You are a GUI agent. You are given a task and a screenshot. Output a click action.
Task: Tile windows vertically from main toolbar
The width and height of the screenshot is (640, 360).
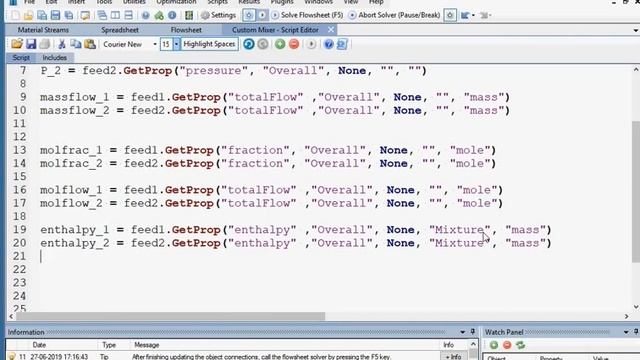click(116, 16)
